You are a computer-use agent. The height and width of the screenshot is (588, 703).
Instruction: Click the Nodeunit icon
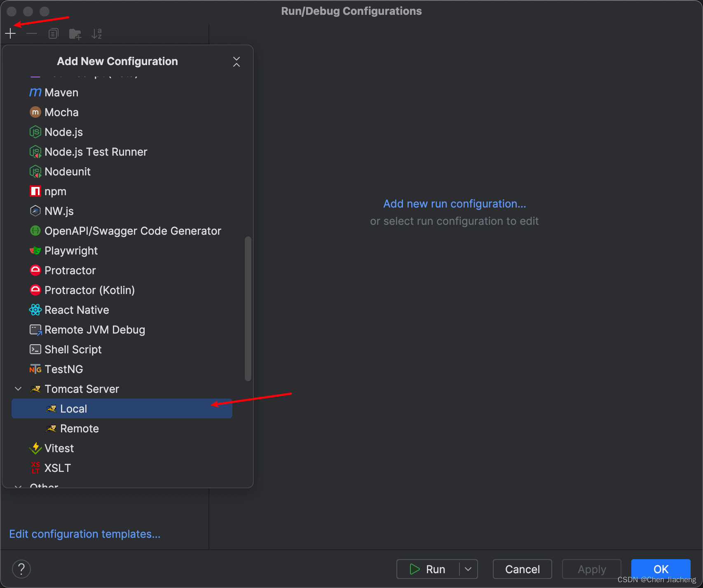[x=35, y=171]
